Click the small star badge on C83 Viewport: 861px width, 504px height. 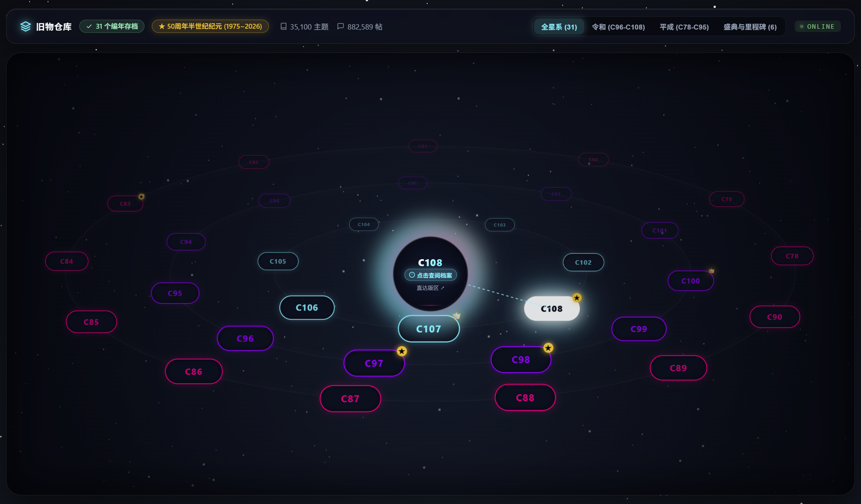click(x=142, y=196)
